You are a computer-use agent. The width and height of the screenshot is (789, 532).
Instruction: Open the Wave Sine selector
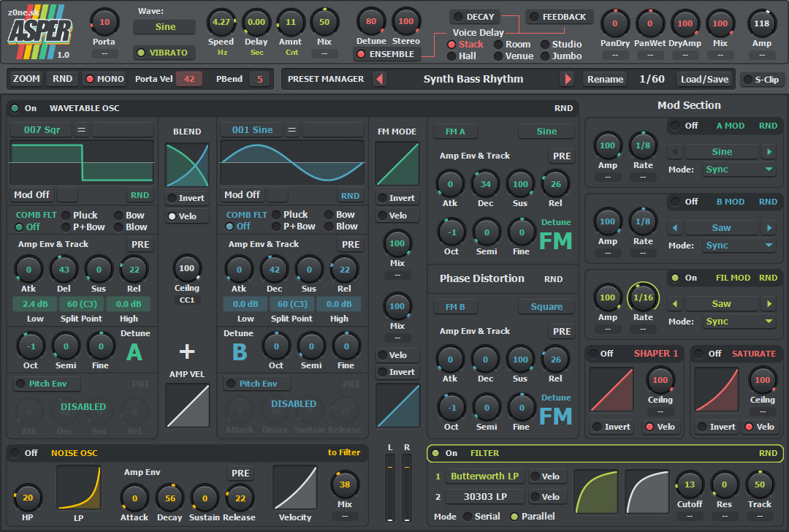coord(164,27)
